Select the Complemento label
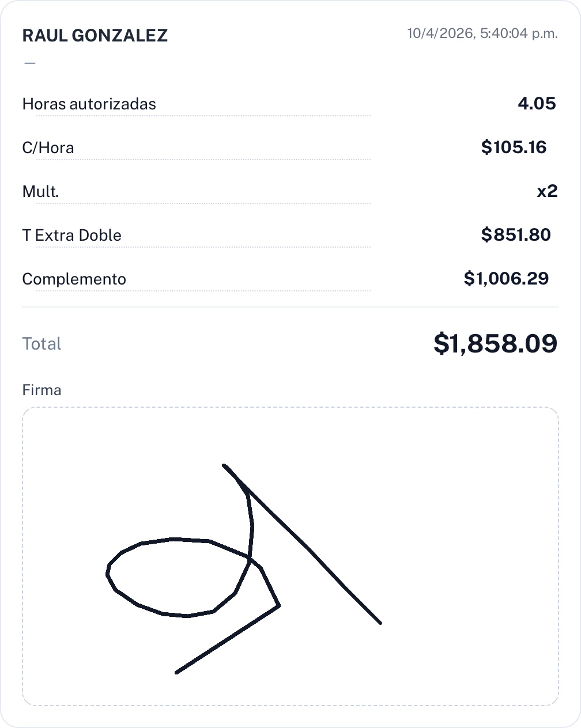The image size is (581, 728). pyautogui.click(x=74, y=279)
